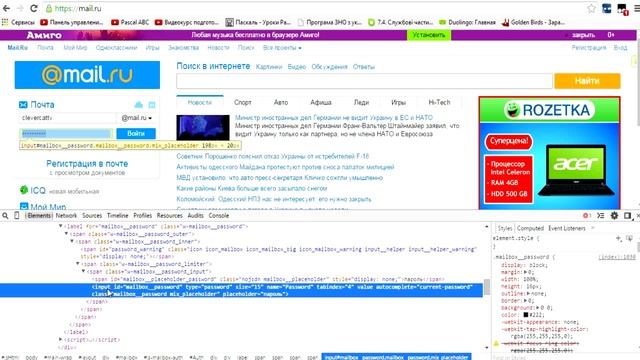The image size is (640, 360).
Task: Switch to DevTools Audits tab
Action: (196, 216)
